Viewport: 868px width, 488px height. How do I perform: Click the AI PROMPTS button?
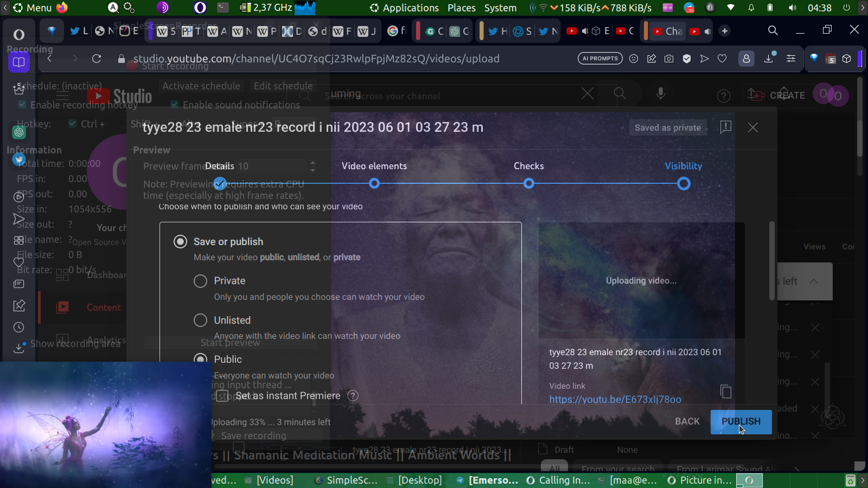(x=601, y=59)
